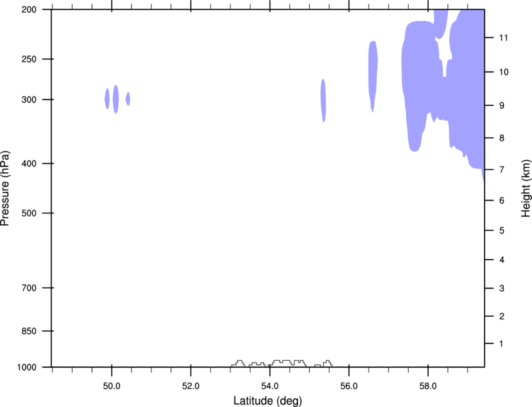The width and height of the screenshot is (532, 407).
Task: Click the 250 pressure tick label
Action: [x=29, y=59]
